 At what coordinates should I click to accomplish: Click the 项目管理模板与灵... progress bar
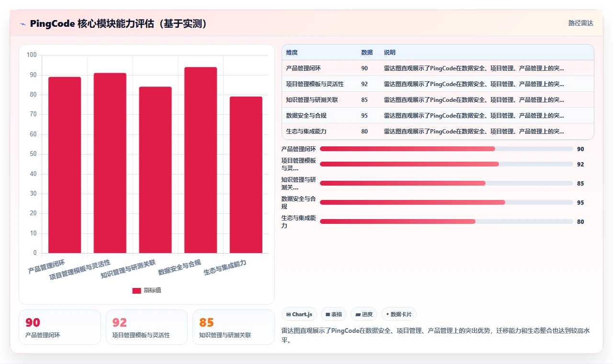(x=446, y=164)
